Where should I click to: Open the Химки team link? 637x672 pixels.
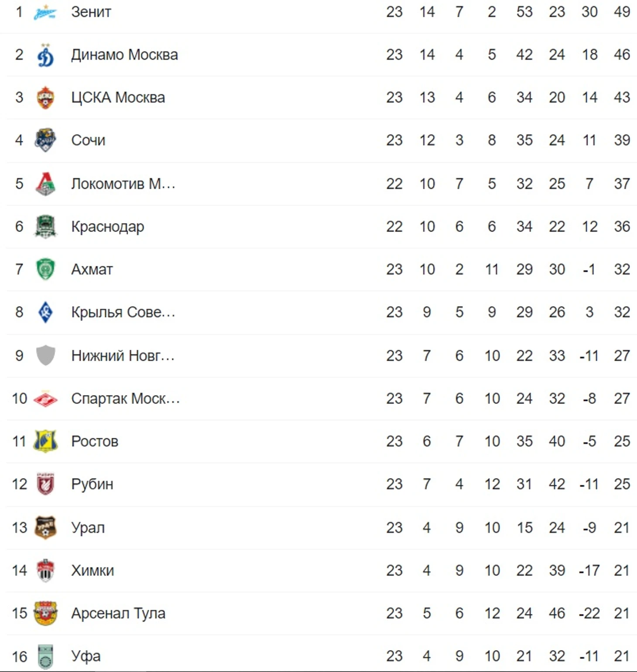(92, 570)
